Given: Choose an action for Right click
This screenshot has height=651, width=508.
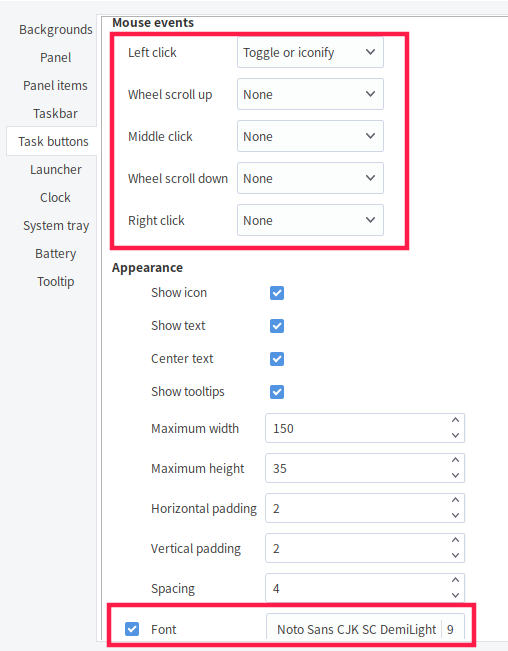Looking at the screenshot, I should pyautogui.click(x=310, y=220).
